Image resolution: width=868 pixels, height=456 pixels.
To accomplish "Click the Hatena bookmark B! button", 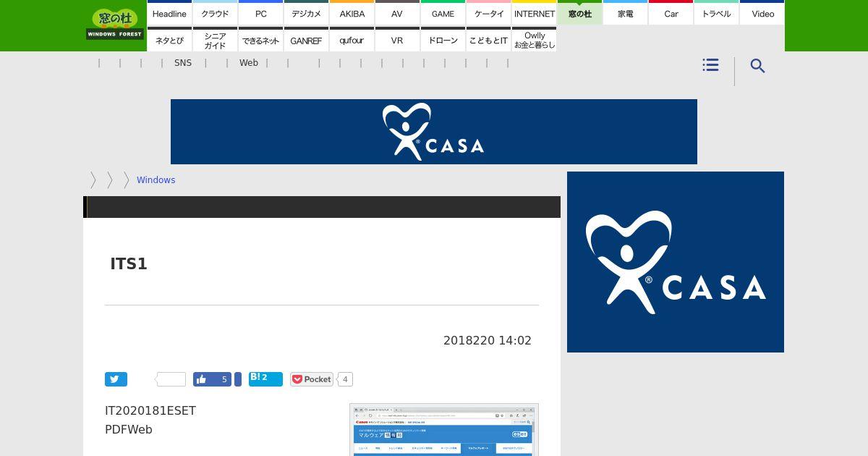I will (265, 379).
